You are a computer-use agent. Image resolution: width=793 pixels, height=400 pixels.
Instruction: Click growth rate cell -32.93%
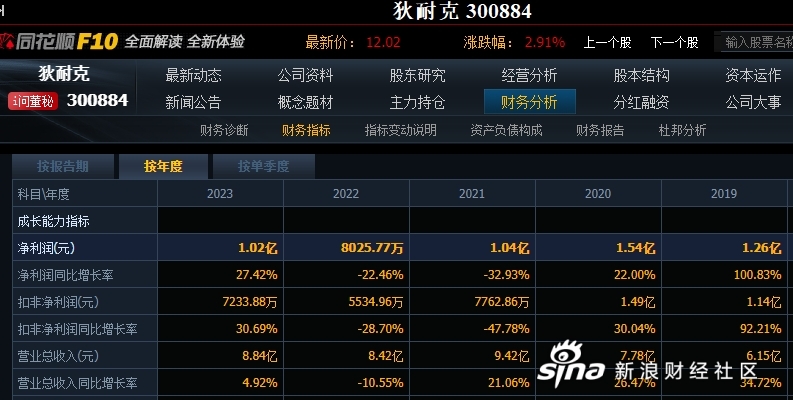point(506,275)
